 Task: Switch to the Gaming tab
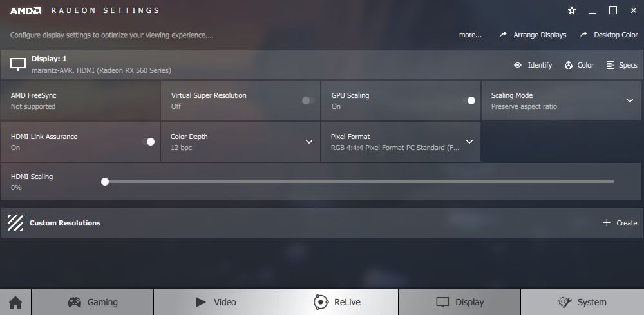(x=92, y=302)
